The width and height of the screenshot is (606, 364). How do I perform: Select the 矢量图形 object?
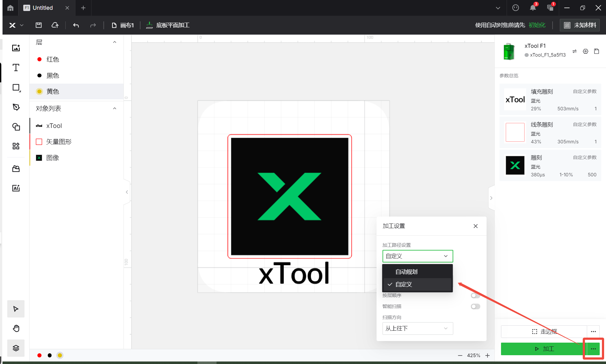(77, 142)
